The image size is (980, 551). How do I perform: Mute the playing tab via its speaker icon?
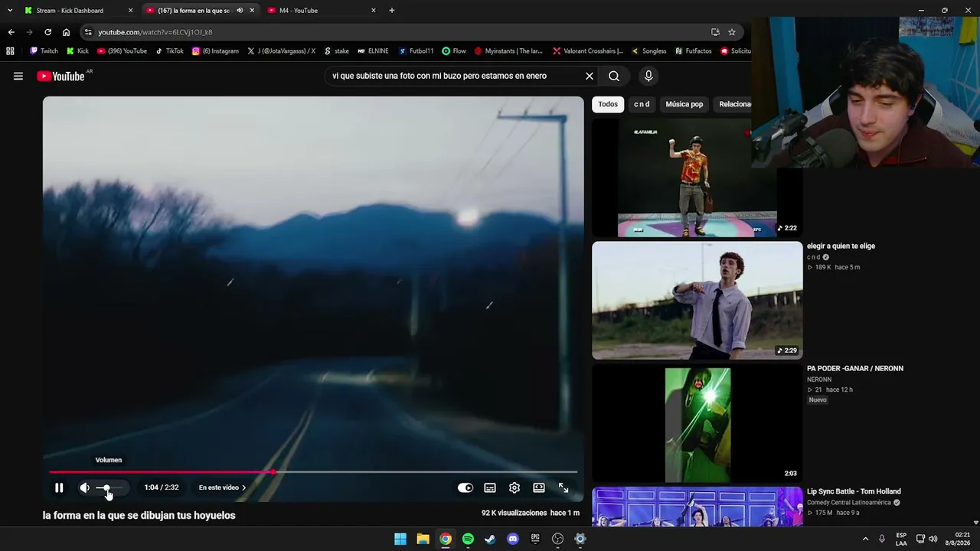[240, 11]
